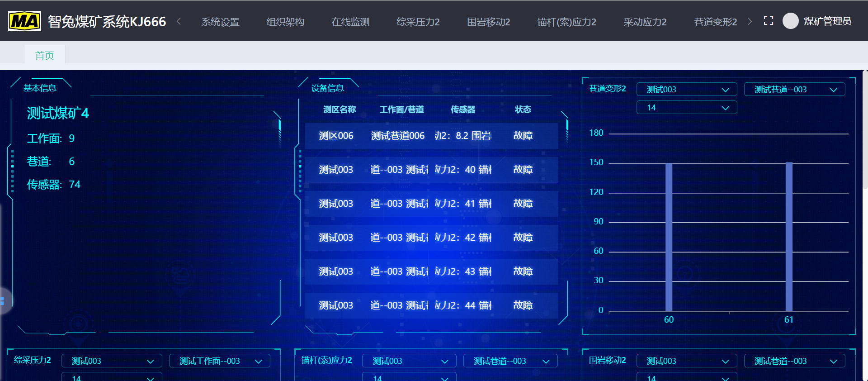Expand 测试工作面--003 dropdown

click(220, 361)
